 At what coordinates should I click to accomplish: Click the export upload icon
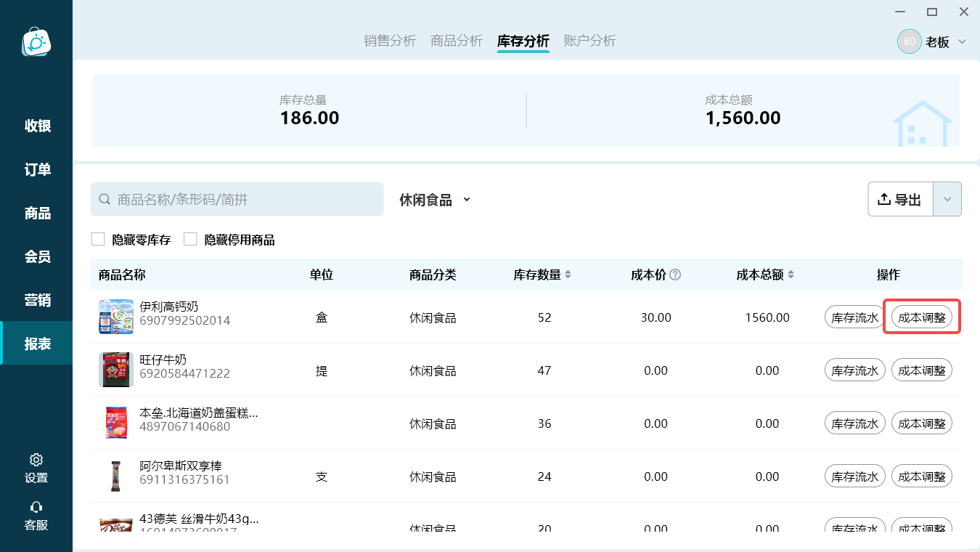coord(883,199)
